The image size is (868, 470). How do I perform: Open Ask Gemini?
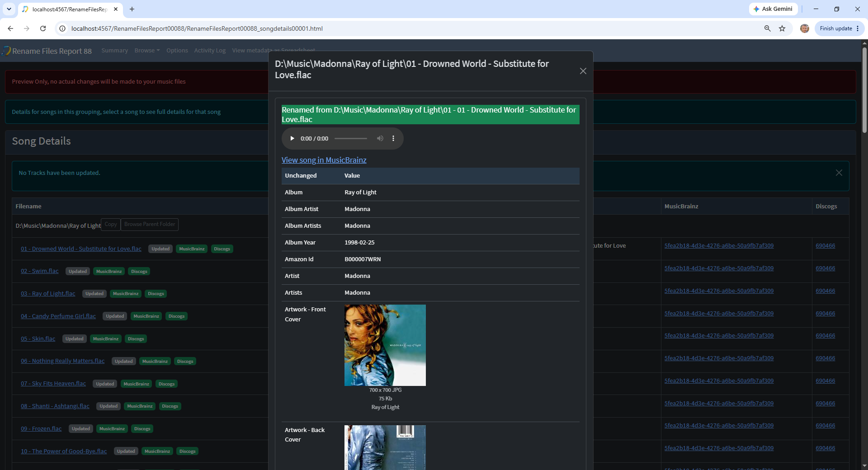[x=773, y=9]
